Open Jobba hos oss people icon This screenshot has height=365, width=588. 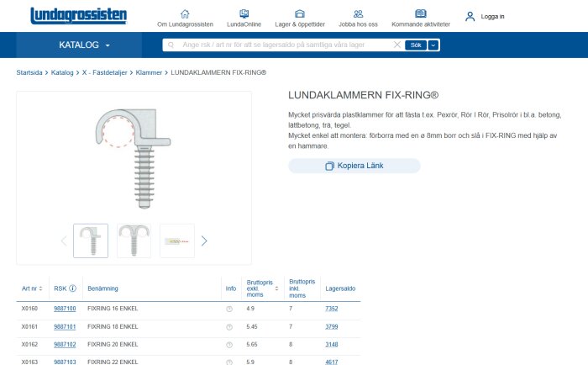tap(358, 14)
